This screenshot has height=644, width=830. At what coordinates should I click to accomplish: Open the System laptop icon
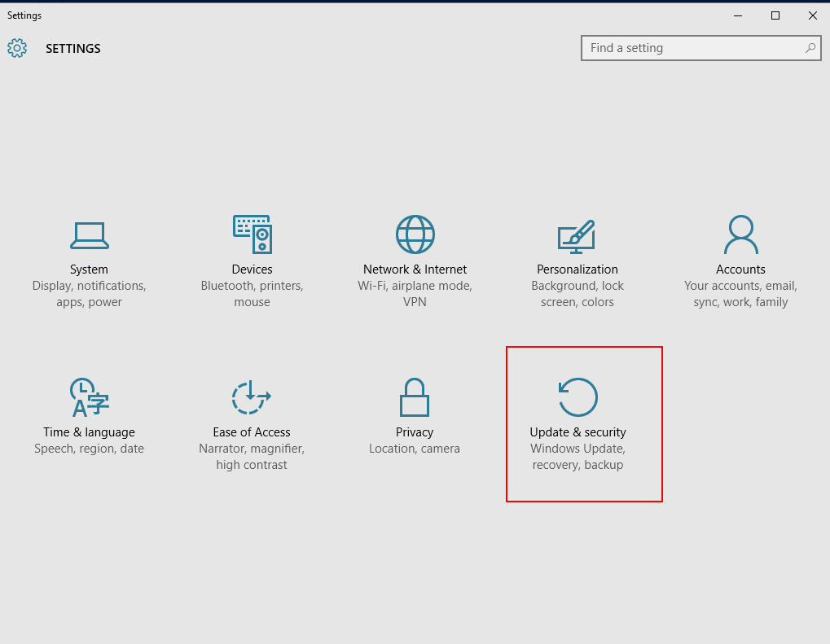pyautogui.click(x=90, y=235)
